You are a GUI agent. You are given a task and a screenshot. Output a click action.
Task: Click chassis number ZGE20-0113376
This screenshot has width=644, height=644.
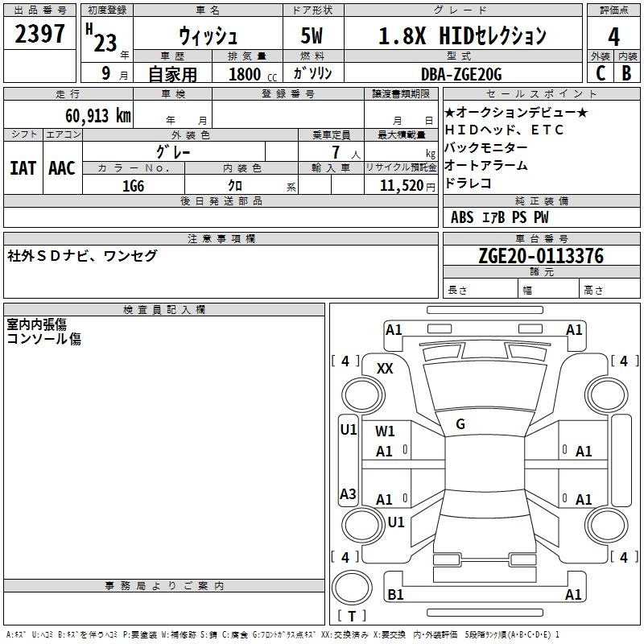pos(540,256)
